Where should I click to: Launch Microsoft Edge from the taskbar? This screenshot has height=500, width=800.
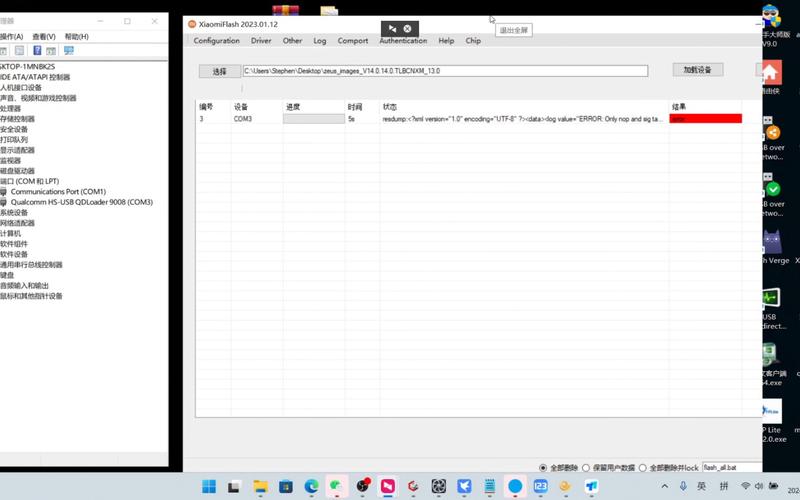click(x=311, y=486)
